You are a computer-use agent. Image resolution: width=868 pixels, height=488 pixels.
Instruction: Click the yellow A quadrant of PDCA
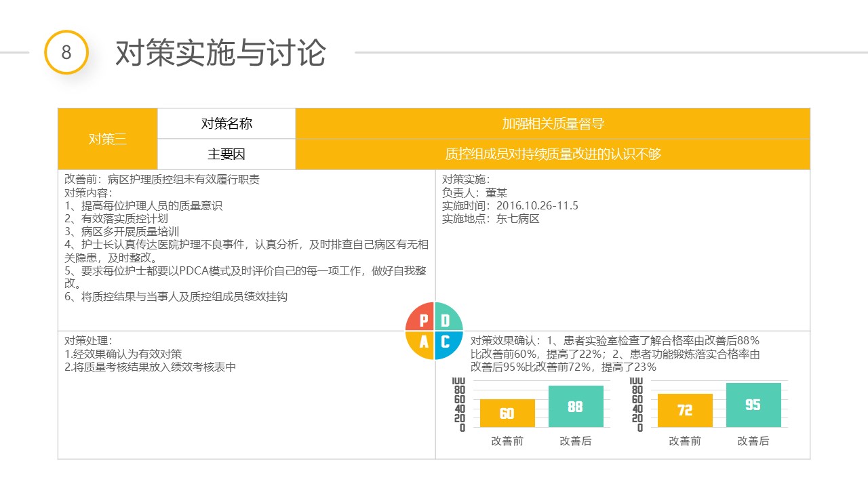[420, 345]
